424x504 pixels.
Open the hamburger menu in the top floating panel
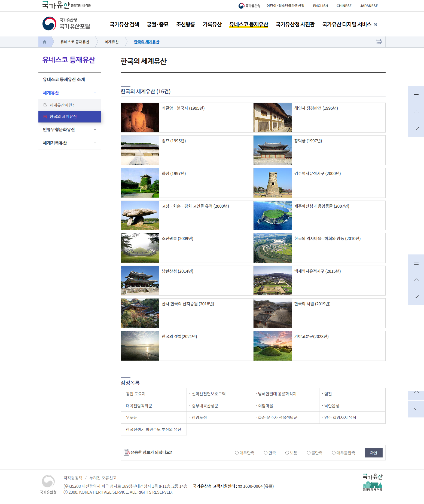point(416,95)
